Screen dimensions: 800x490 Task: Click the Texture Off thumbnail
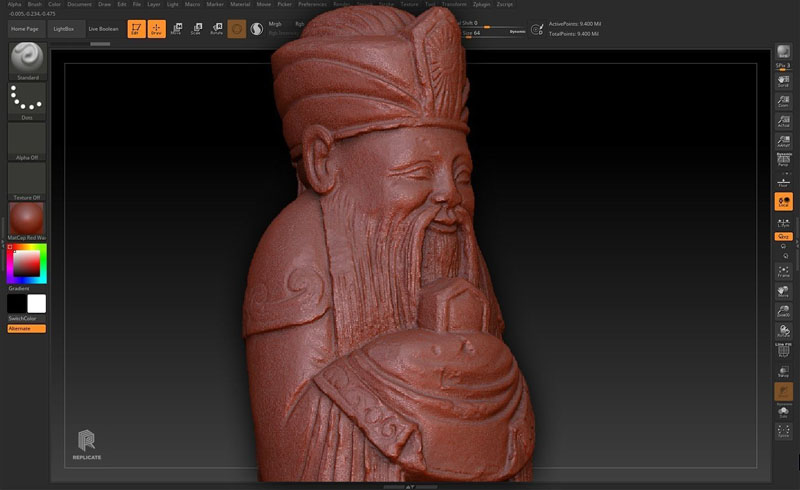27,180
